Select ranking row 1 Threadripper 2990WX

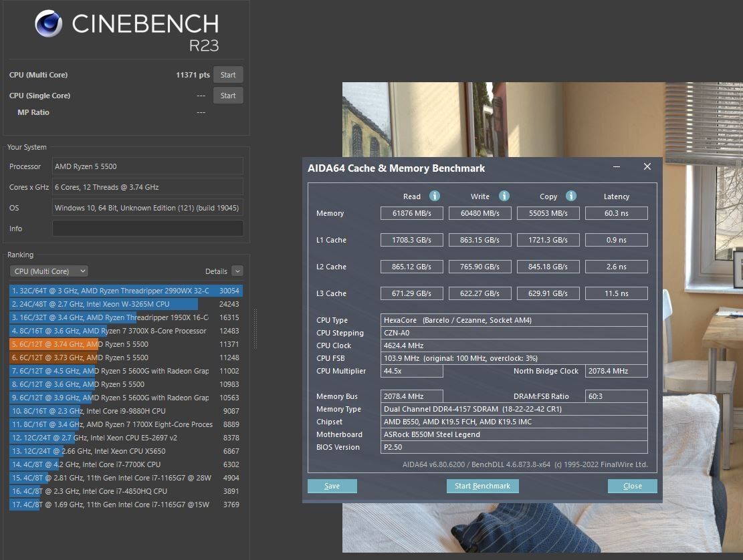[x=126, y=291]
